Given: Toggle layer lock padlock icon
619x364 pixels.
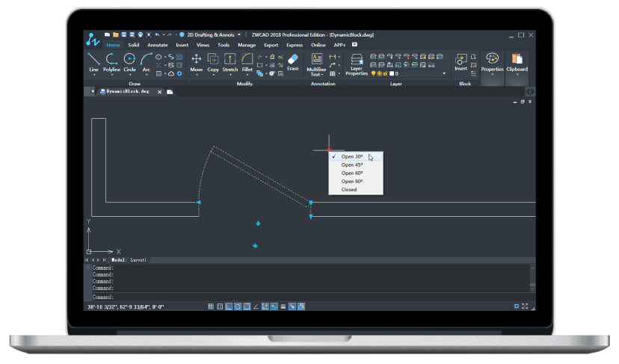Looking at the screenshot, I should (x=385, y=73).
